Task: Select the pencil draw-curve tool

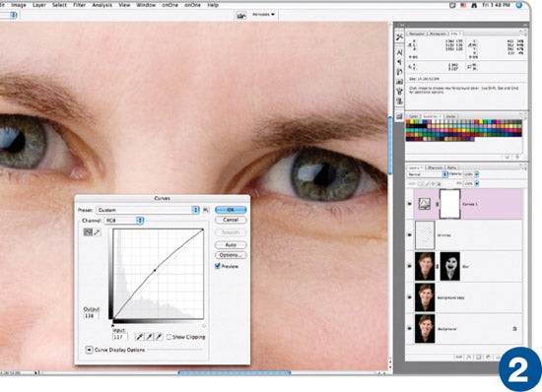Action: pos(98,232)
